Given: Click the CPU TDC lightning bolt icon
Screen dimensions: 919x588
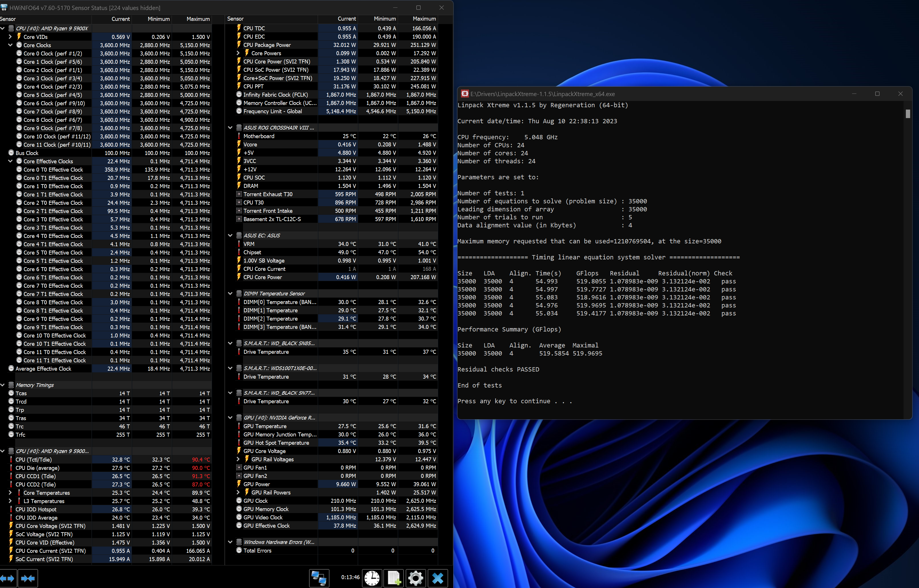Looking at the screenshot, I should 239,28.
